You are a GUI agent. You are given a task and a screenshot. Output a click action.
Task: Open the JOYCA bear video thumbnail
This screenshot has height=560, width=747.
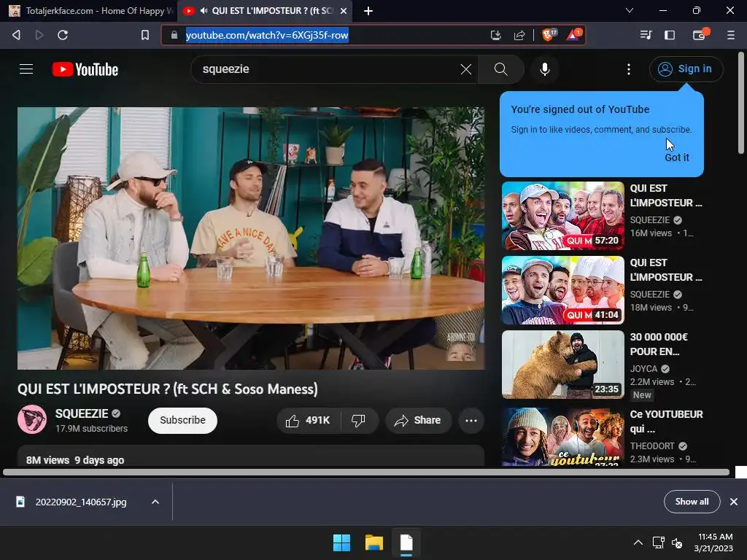[562, 365]
